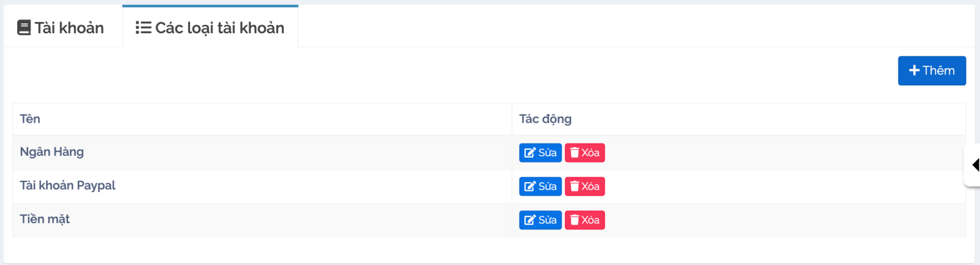Click the Tên column header
This screenshot has width=980, height=265.
coord(30,119)
